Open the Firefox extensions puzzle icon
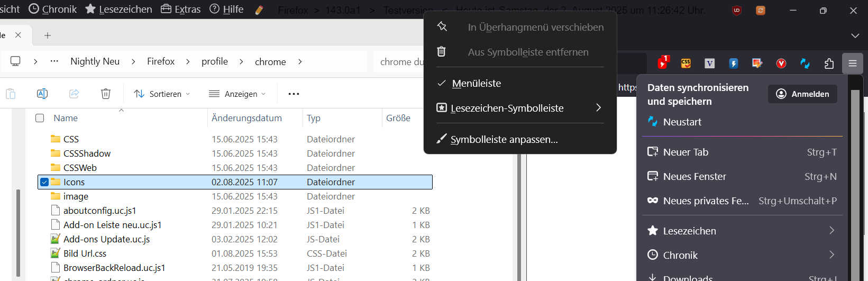The width and height of the screenshot is (868, 281). pos(829,64)
